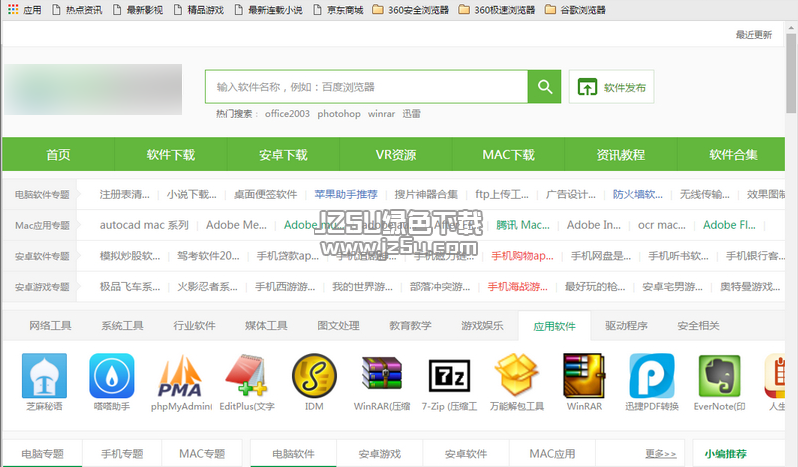Click the 更多>> link
Viewport: 798px width, 467px height.
tap(661, 453)
